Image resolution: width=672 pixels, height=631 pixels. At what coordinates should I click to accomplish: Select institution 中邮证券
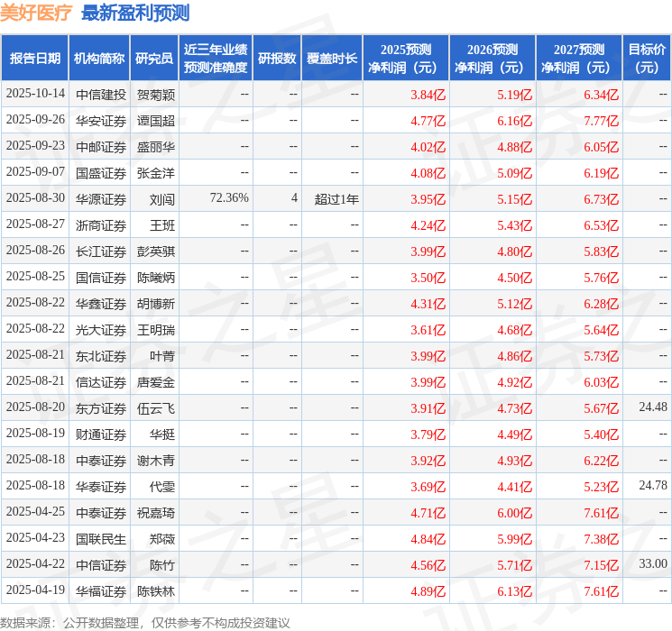point(101,147)
